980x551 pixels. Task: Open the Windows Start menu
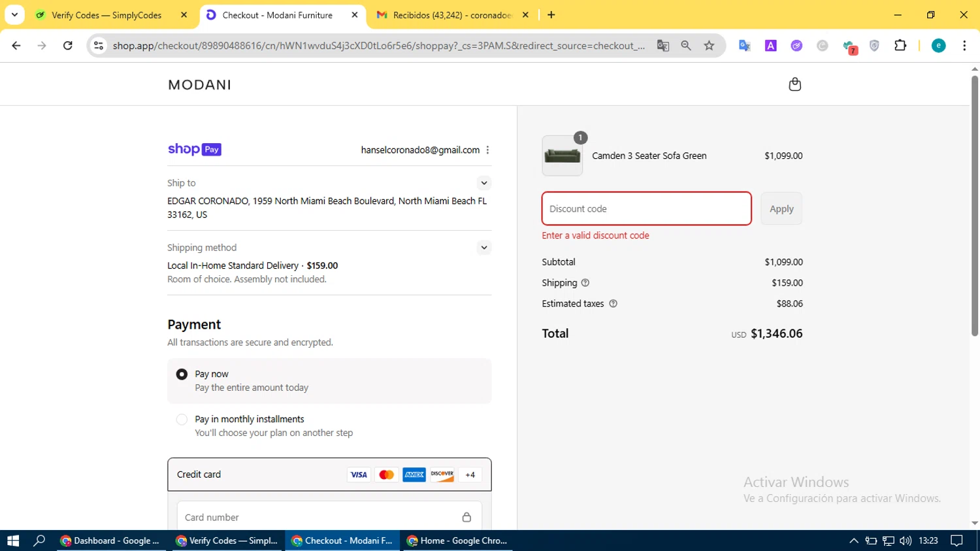[13, 541]
